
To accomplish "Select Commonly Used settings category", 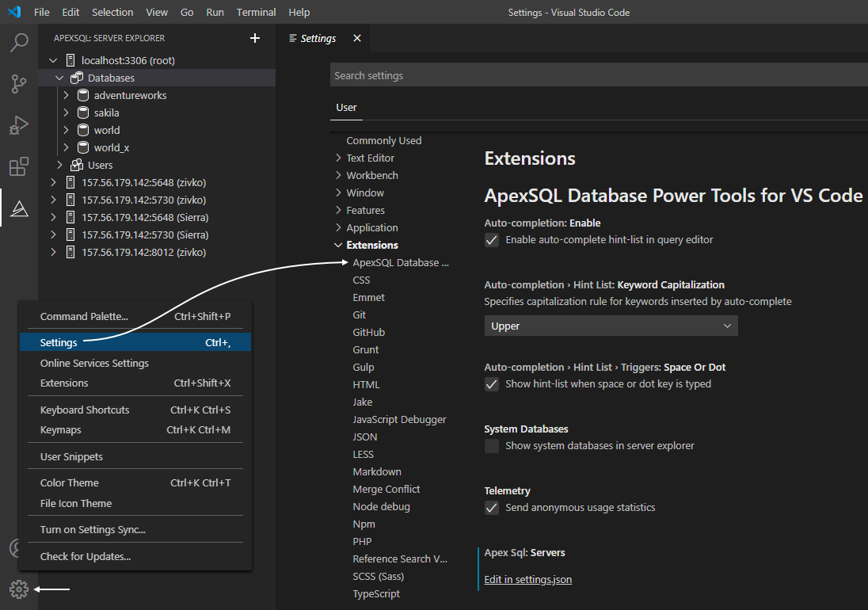I will click(x=383, y=140).
